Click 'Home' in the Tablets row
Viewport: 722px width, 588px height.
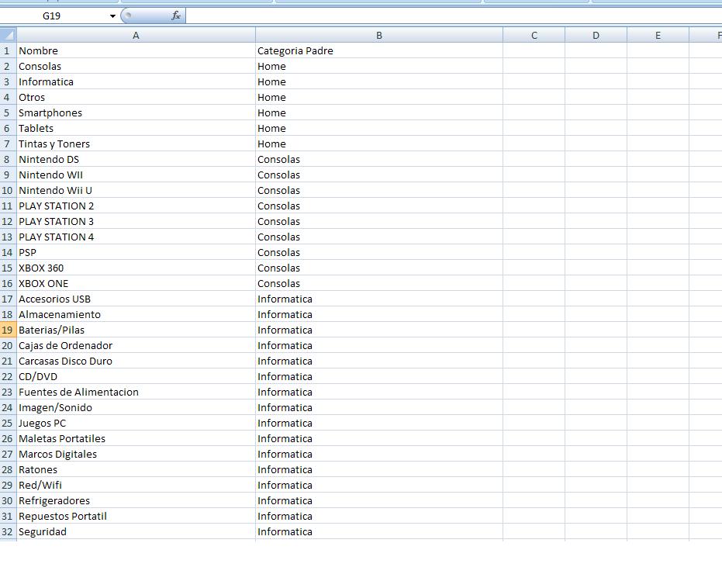click(x=379, y=129)
